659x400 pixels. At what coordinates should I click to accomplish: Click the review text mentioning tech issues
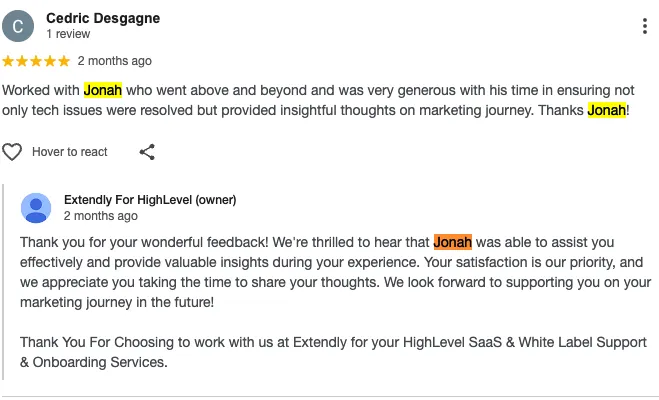click(x=318, y=100)
